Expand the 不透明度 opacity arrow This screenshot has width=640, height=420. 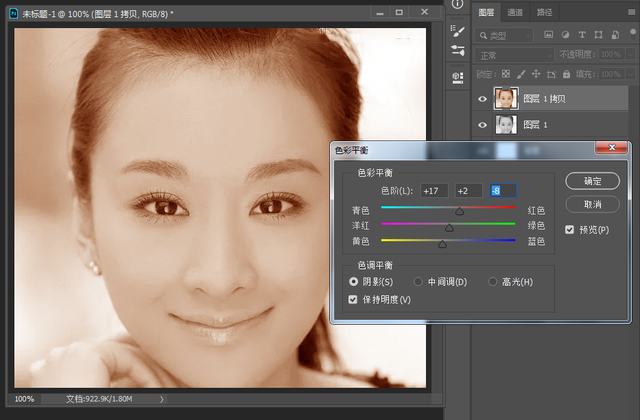pyautogui.click(x=630, y=54)
